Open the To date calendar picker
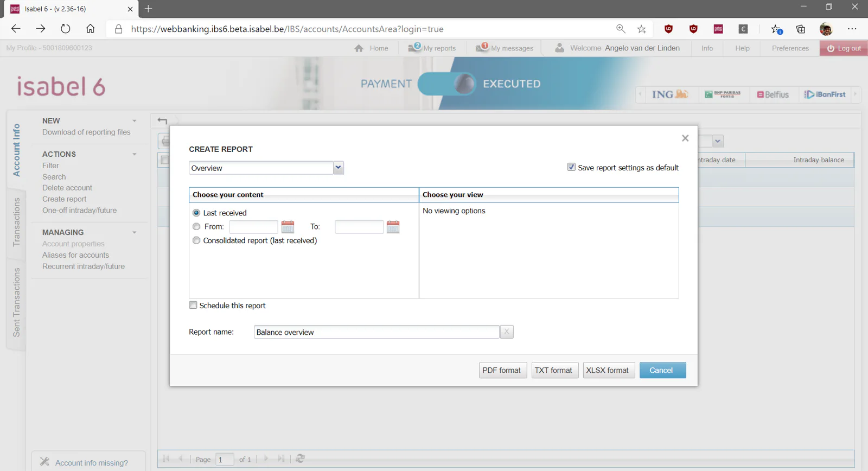 click(x=393, y=227)
